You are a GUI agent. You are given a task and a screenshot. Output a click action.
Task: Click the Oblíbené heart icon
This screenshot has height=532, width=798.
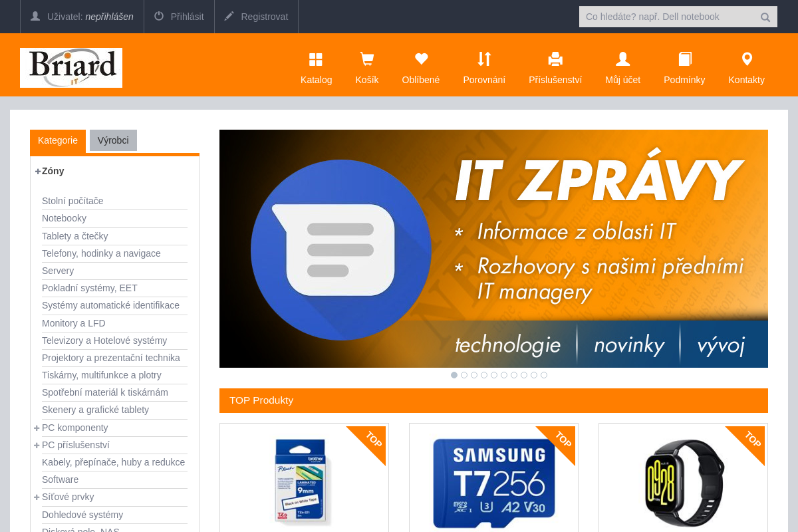[x=421, y=59]
